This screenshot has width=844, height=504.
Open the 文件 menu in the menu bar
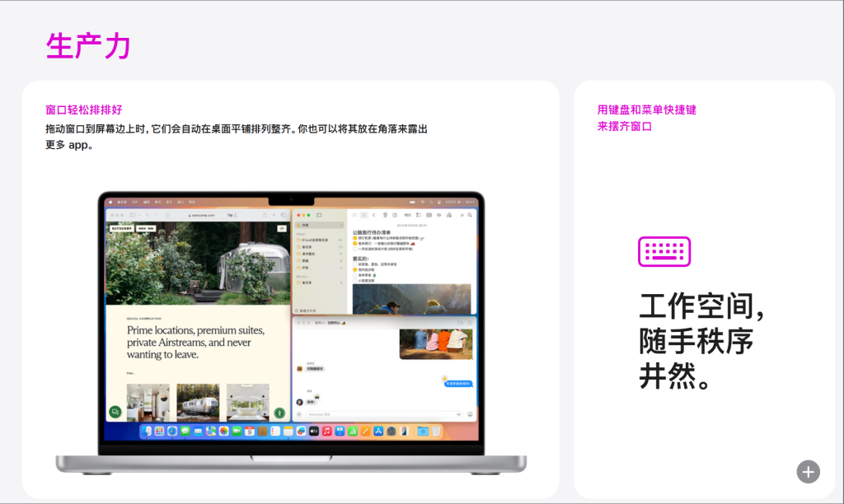(134, 202)
